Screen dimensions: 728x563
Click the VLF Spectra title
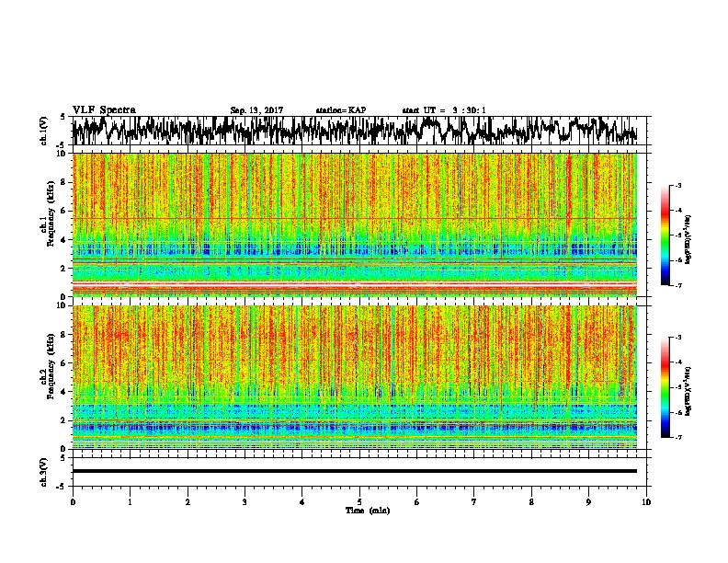pos(104,110)
